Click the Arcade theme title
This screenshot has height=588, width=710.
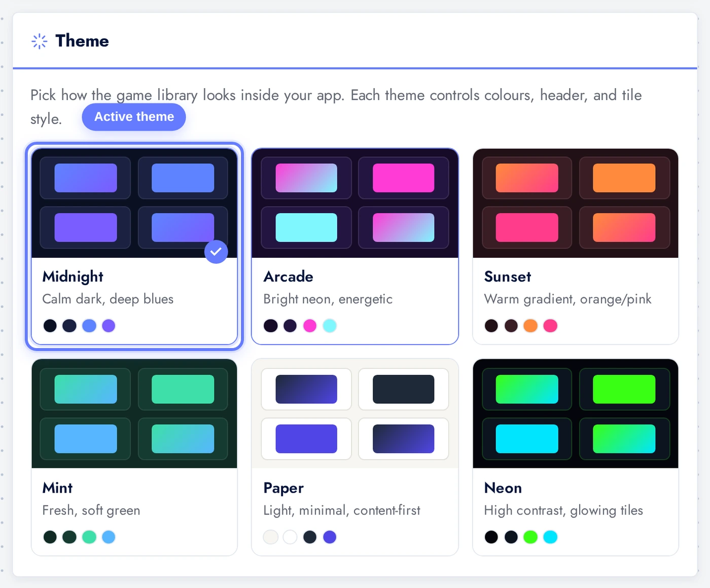(x=289, y=276)
